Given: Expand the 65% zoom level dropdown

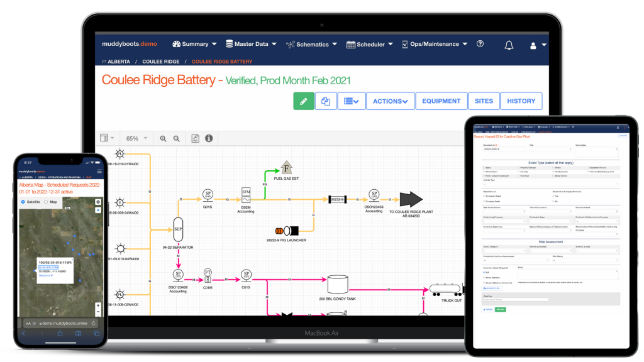Looking at the screenshot, I should click(x=136, y=139).
